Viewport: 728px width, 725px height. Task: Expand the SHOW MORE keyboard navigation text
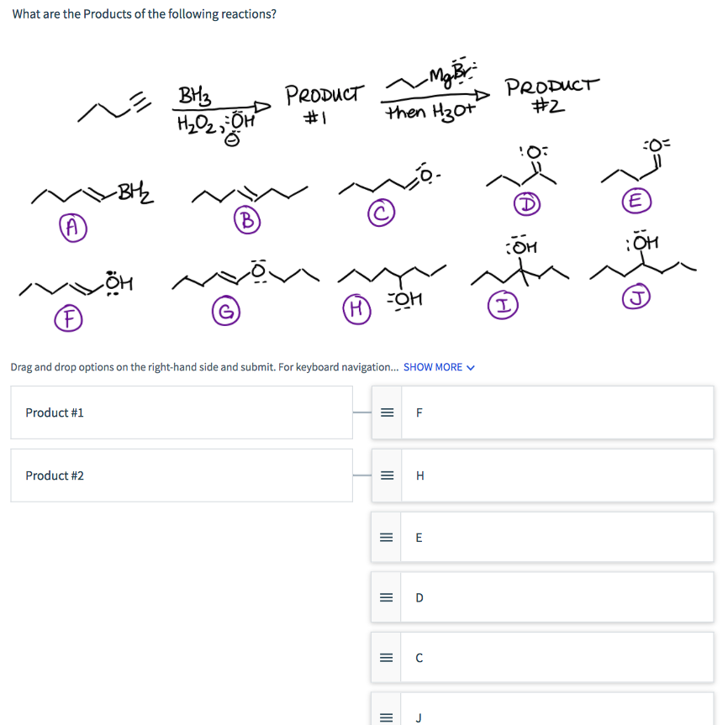click(x=433, y=367)
